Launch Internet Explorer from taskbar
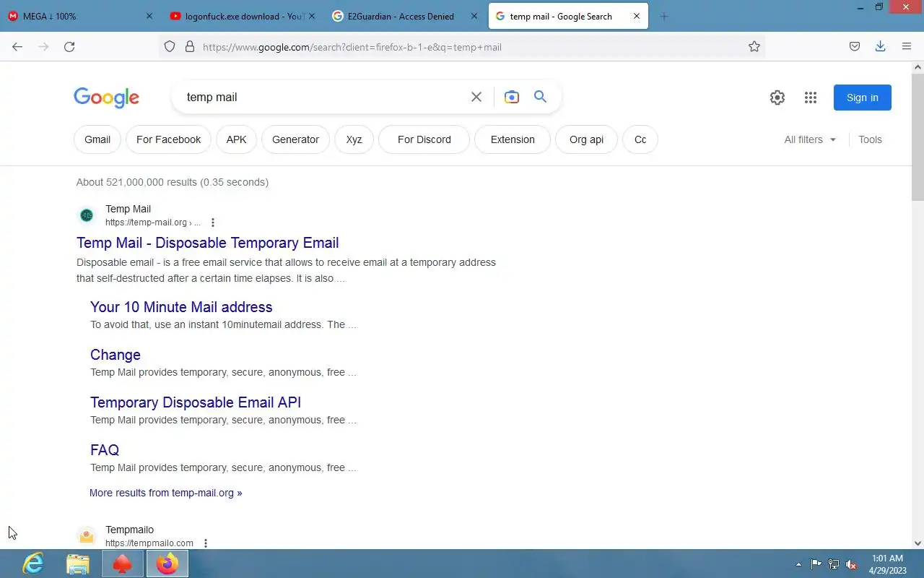The height and width of the screenshot is (578, 924). pyautogui.click(x=33, y=564)
